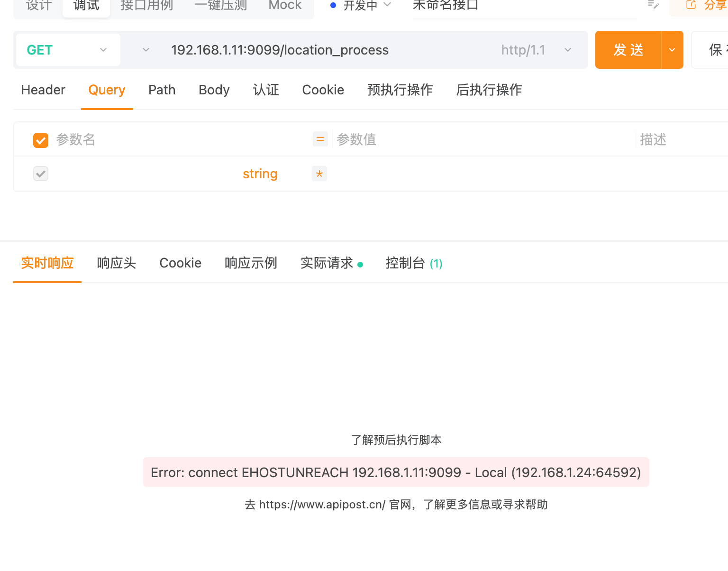
Task: Open the request Cookie tab
Action: pyautogui.click(x=323, y=90)
